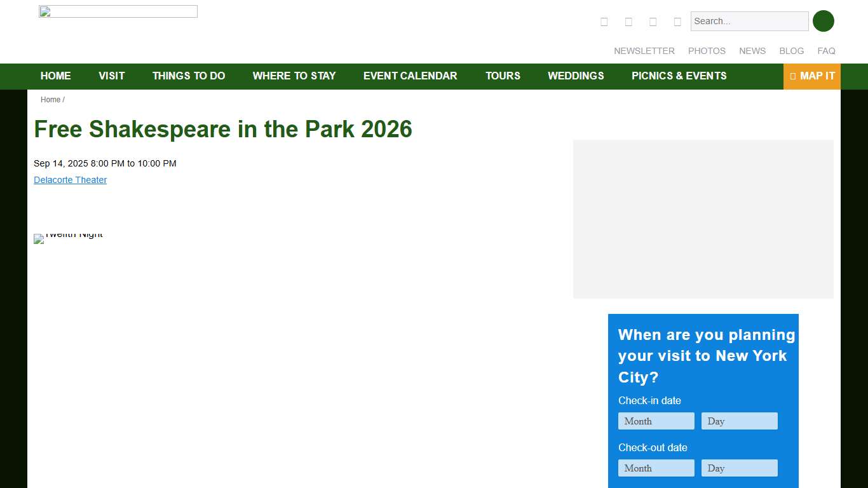The image size is (868, 488).
Task: Switch to the EVENT CALENDAR menu
Action: (410, 76)
